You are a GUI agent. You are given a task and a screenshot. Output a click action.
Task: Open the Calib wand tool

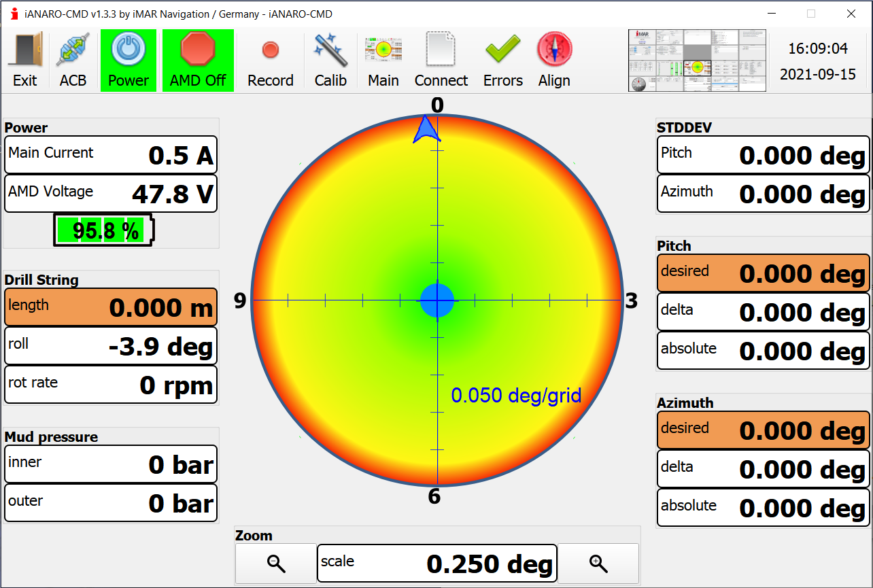pos(330,60)
